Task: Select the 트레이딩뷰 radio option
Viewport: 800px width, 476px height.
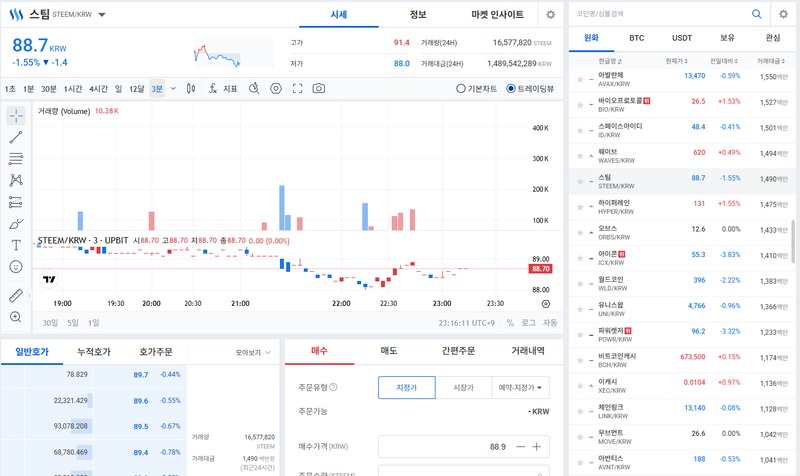Action: (511, 89)
